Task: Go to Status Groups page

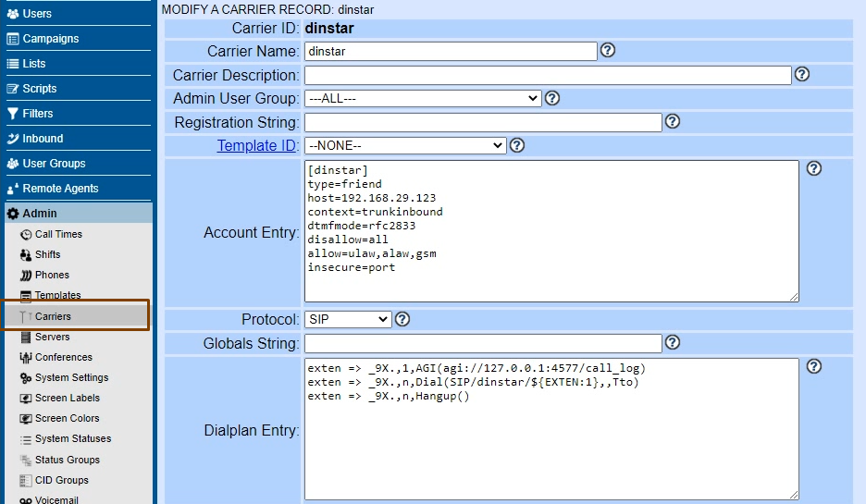Action: (68, 460)
